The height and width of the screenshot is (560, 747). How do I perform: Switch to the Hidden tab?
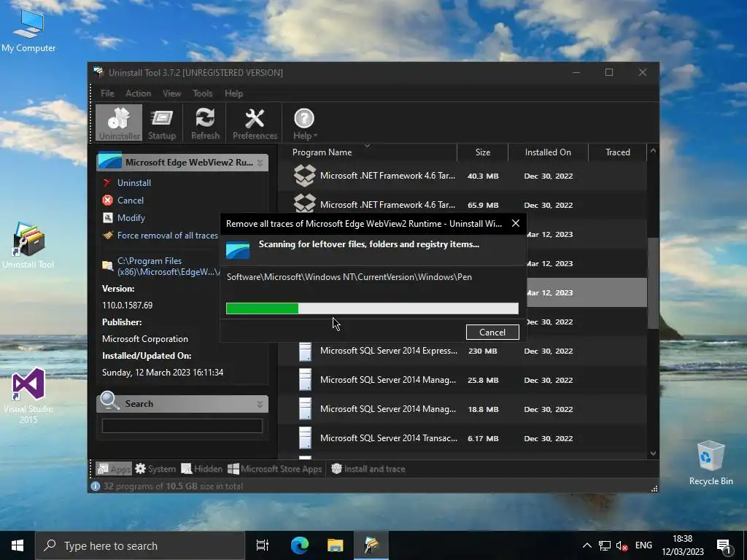pos(201,469)
